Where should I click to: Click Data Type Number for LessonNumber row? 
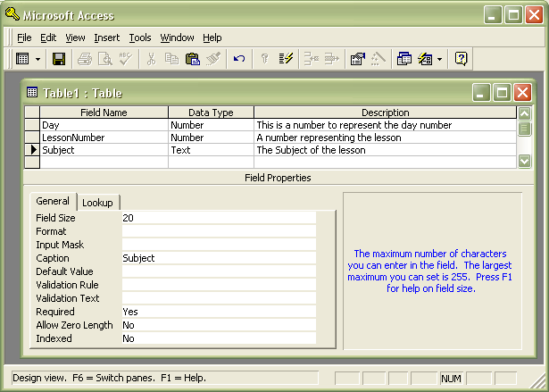(212, 138)
